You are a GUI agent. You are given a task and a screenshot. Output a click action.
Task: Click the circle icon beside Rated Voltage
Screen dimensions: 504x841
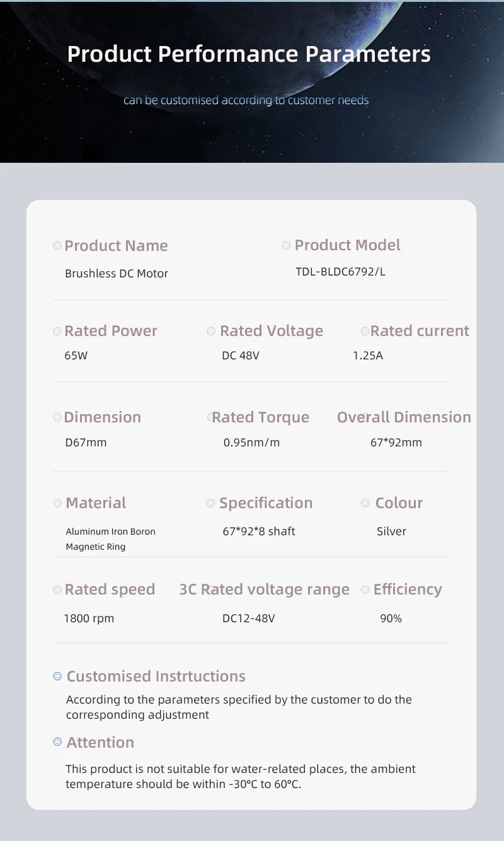(x=212, y=331)
